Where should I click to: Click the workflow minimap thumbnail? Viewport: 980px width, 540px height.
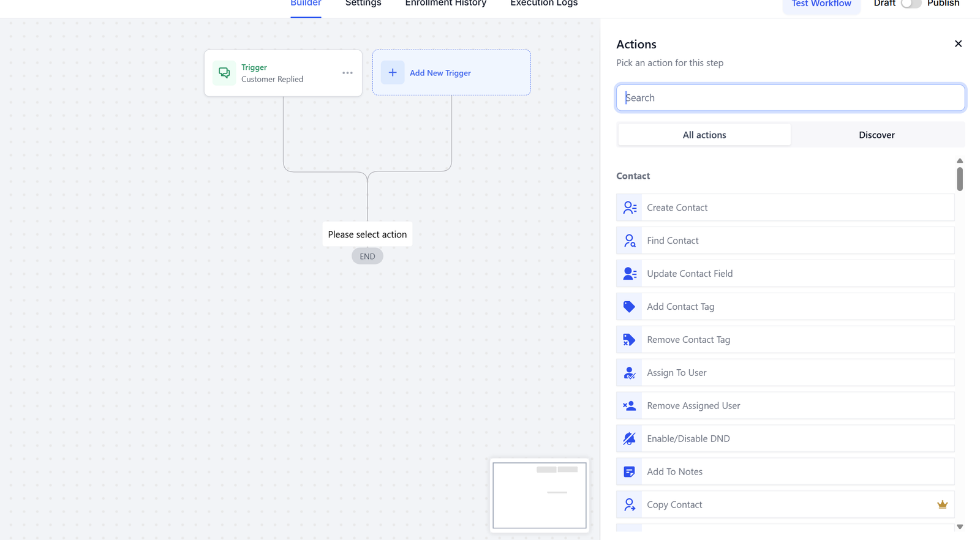click(x=540, y=495)
